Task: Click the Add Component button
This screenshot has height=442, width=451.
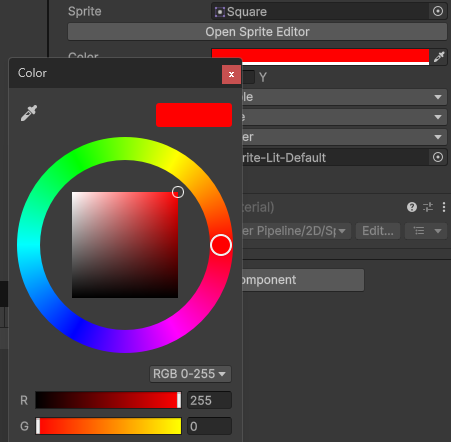Action: tap(303, 280)
